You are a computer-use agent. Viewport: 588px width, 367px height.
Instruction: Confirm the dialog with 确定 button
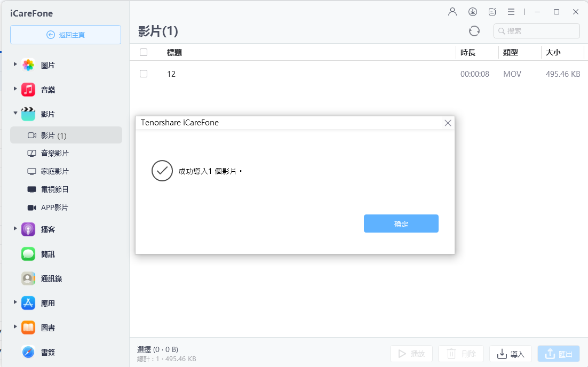(401, 224)
